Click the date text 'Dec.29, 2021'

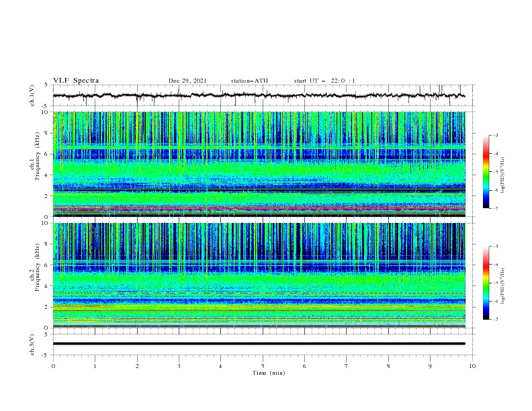pos(187,81)
